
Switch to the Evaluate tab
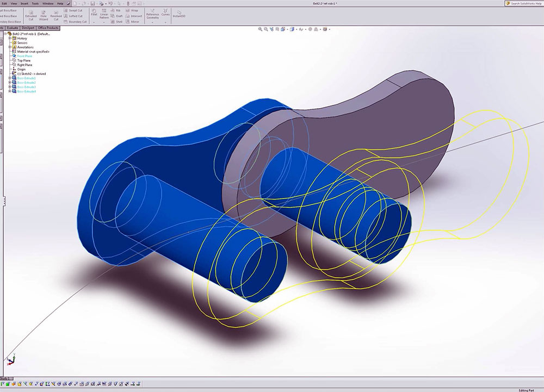[13, 28]
